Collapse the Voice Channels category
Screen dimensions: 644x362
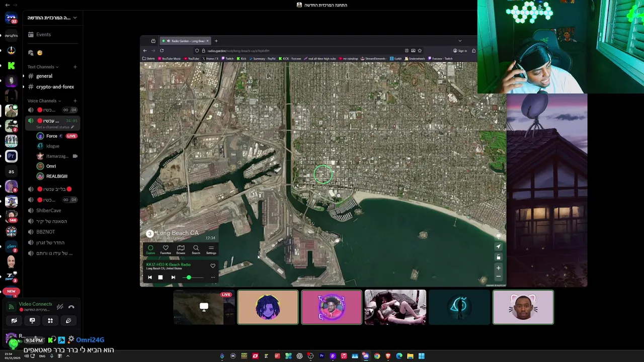(x=44, y=101)
